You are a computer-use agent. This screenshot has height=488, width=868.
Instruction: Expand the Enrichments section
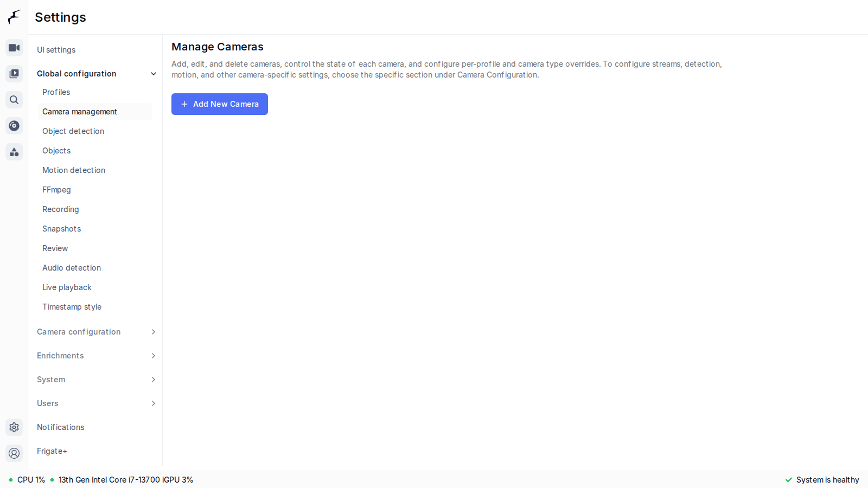pyautogui.click(x=97, y=356)
